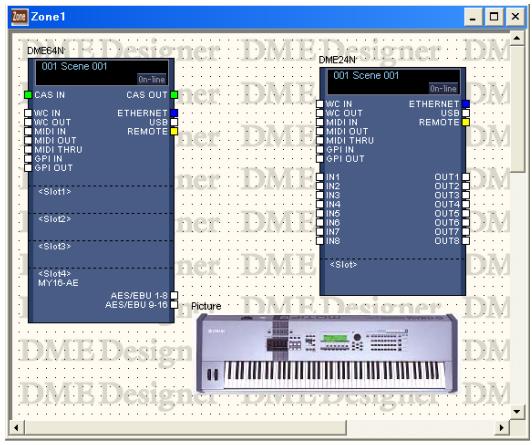Select the DME24N GPI OUT port
The height and width of the screenshot is (445, 532).
320,159
